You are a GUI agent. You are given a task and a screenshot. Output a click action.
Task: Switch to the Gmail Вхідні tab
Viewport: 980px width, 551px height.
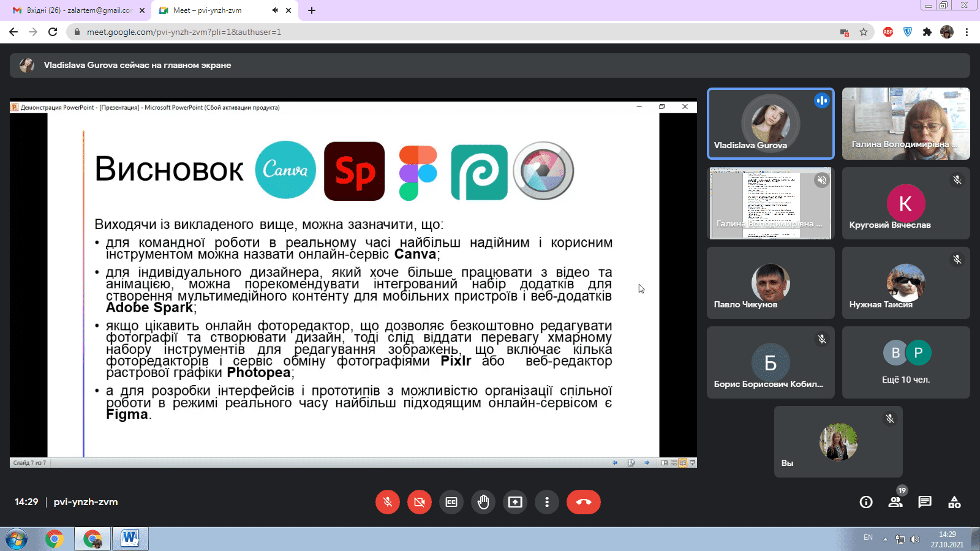(x=78, y=10)
